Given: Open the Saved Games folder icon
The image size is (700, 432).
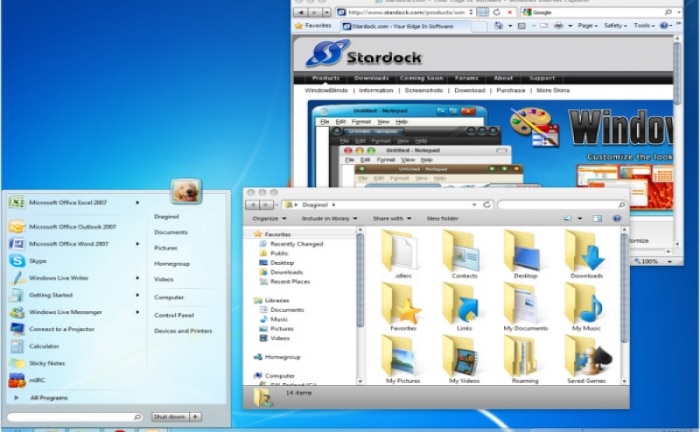Looking at the screenshot, I should (586, 360).
